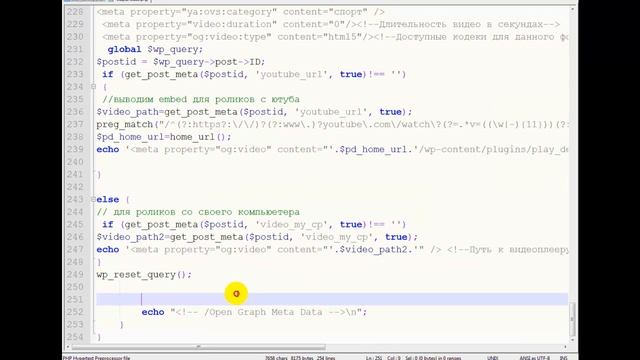Image resolution: width=640 pixels, height=360 pixels.
Task: Place cursor in highlighted empty line 251
Action: click(332, 299)
